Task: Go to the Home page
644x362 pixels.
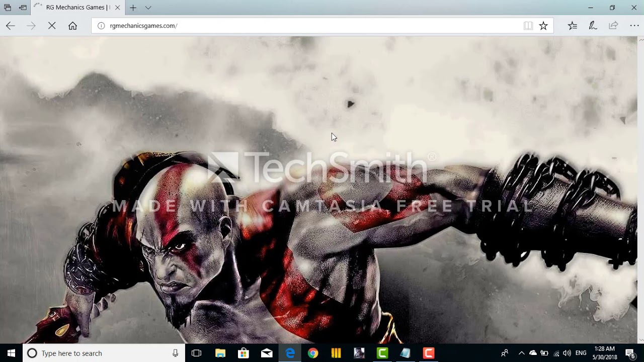Action: (x=72, y=26)
